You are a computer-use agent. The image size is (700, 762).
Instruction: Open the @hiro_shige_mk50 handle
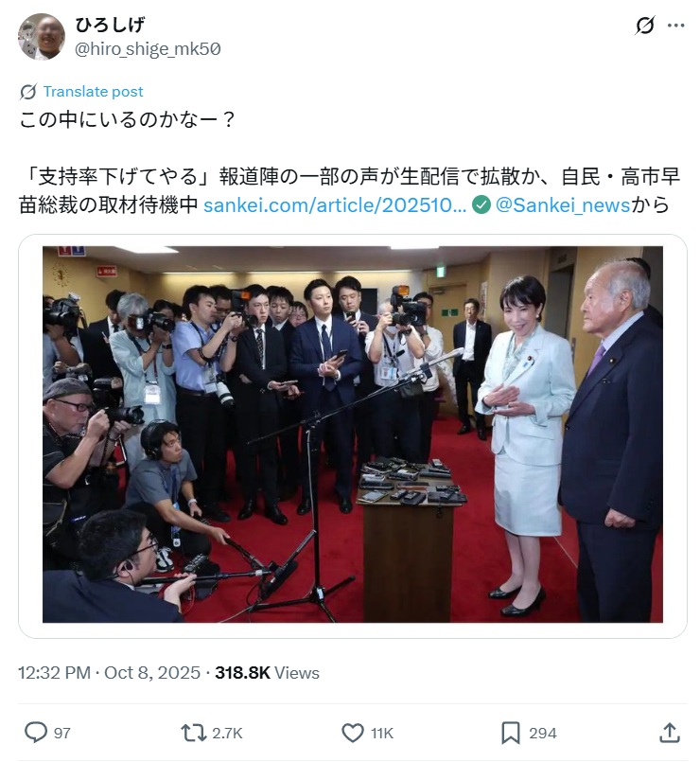click(148, 48)
